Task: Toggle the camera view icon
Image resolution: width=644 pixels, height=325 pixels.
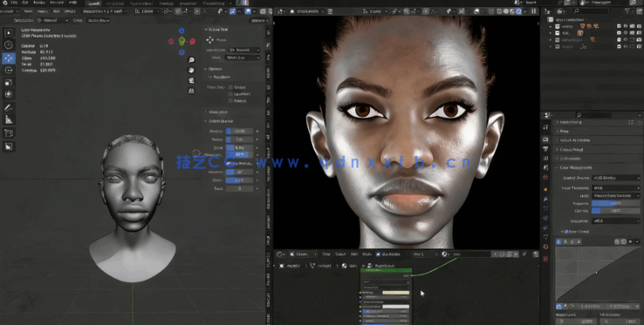Action: (191, 80)
